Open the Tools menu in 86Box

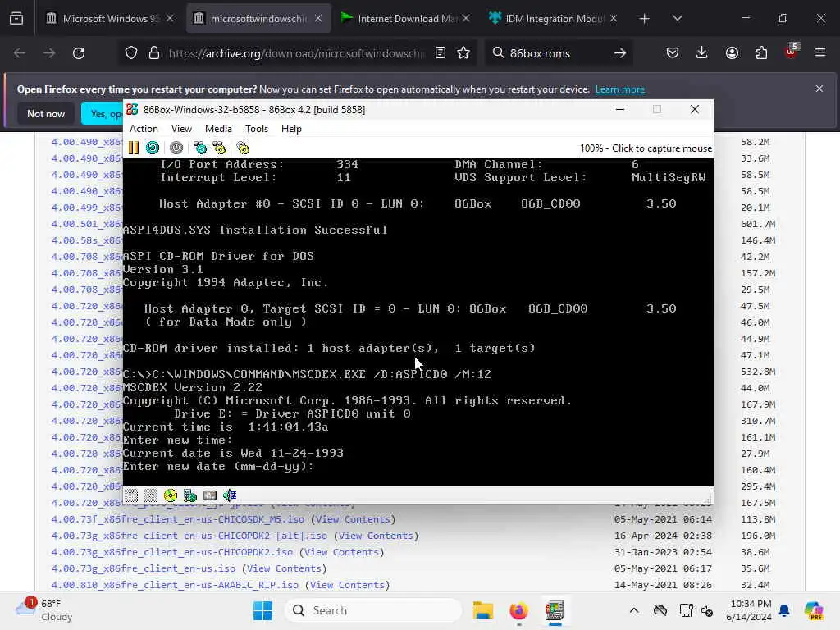coord(257,129)
